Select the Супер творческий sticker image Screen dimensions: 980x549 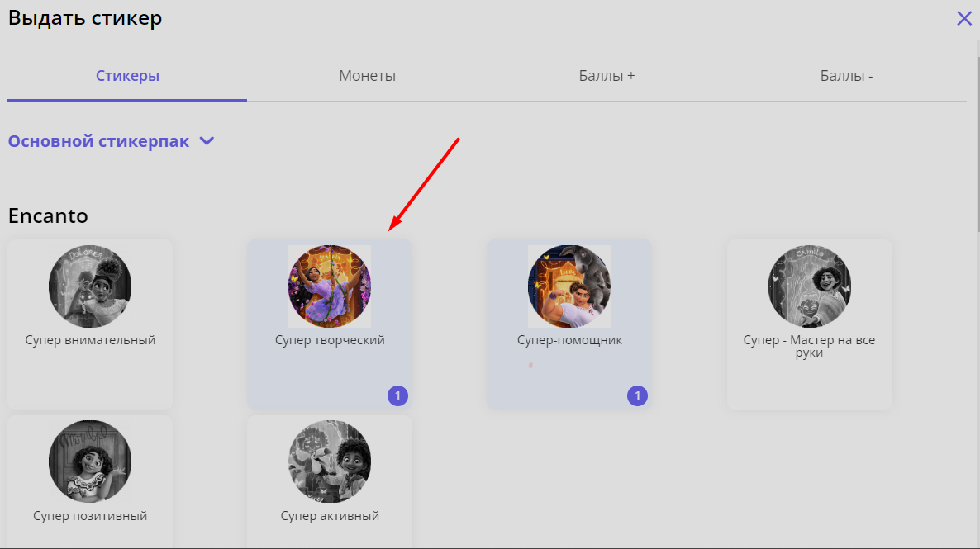[x=330, y=286]
